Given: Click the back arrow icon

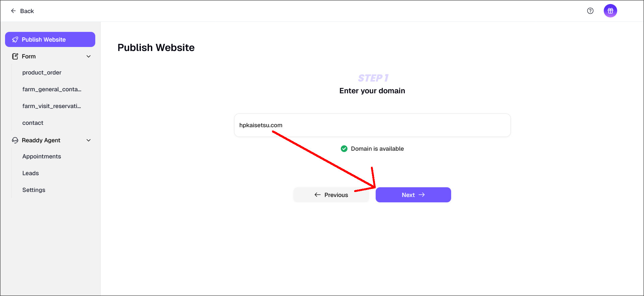Looking at the screenshot, I should 13,11.
